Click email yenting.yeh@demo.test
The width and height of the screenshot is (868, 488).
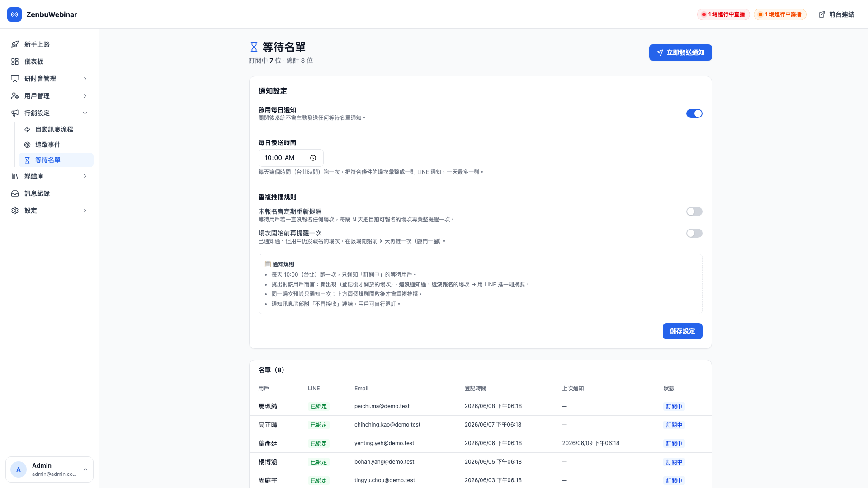coord(384,443)
